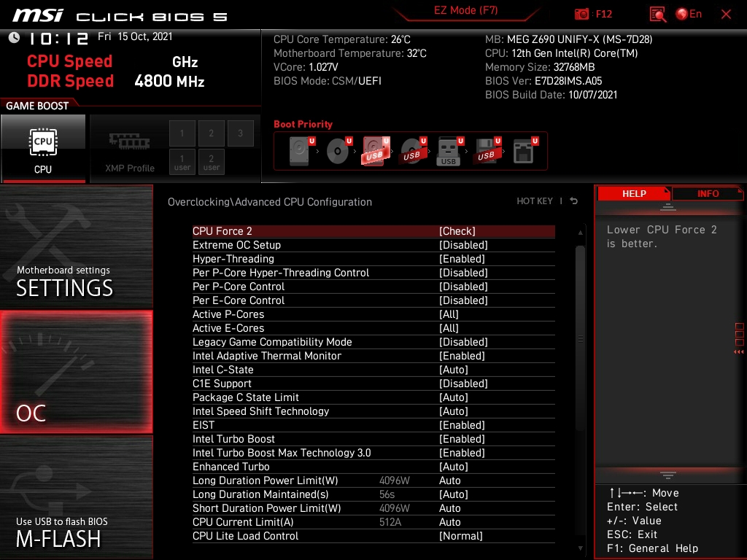Select the hard drive boot priority icon
This screenshot has height=560, width=747.
tap(299, 151)
